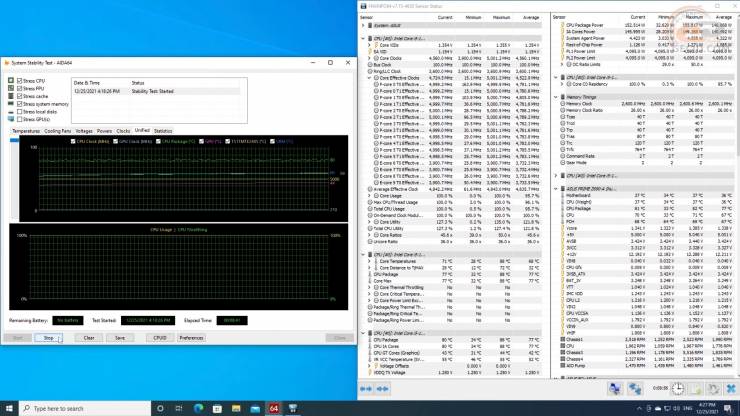This screenshot has height=416, width=740.
Task: Open the Windows Start menu
Action: click(9, 408)
